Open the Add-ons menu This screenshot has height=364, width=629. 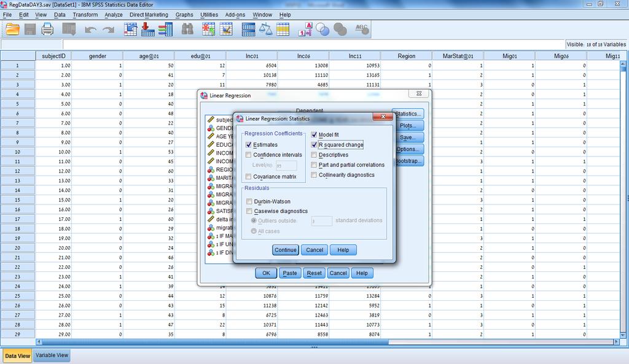point(235,15)
